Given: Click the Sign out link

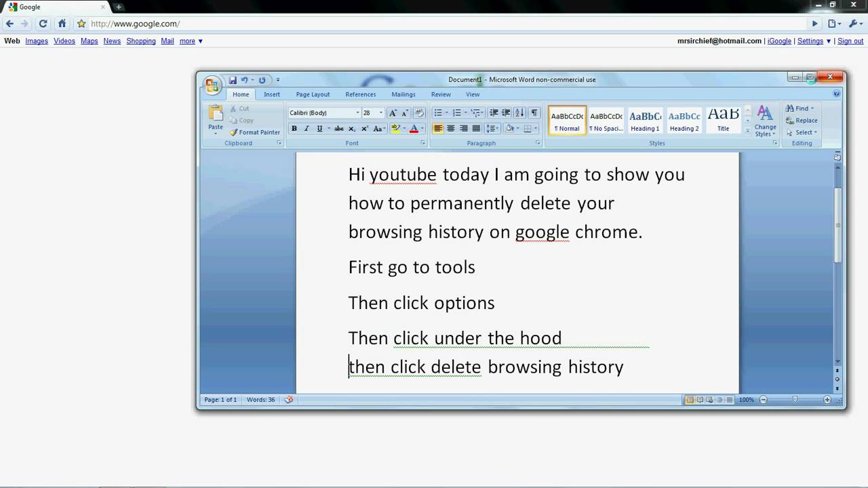Looking at the screenshot, I should (x=850, y=41).
